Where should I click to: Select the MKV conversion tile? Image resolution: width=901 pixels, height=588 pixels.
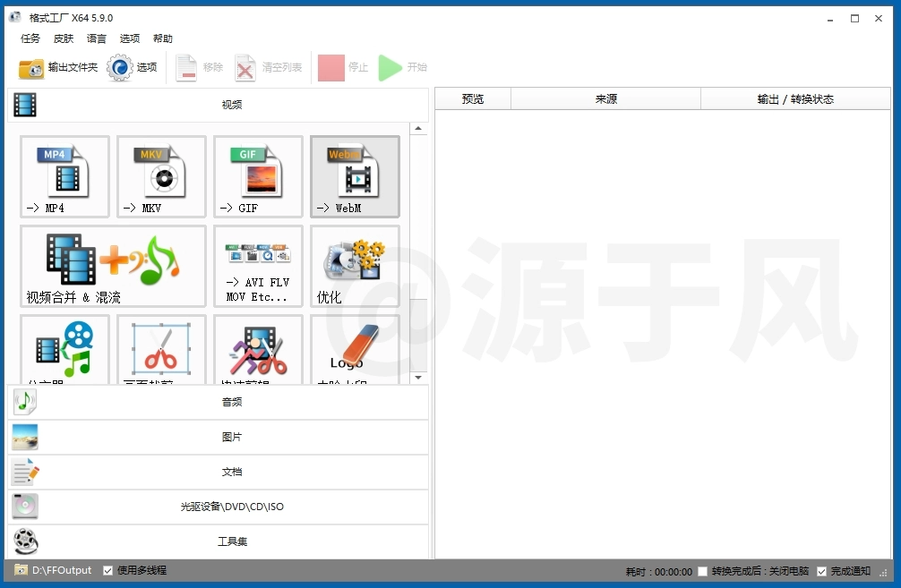tap(161, 177)
